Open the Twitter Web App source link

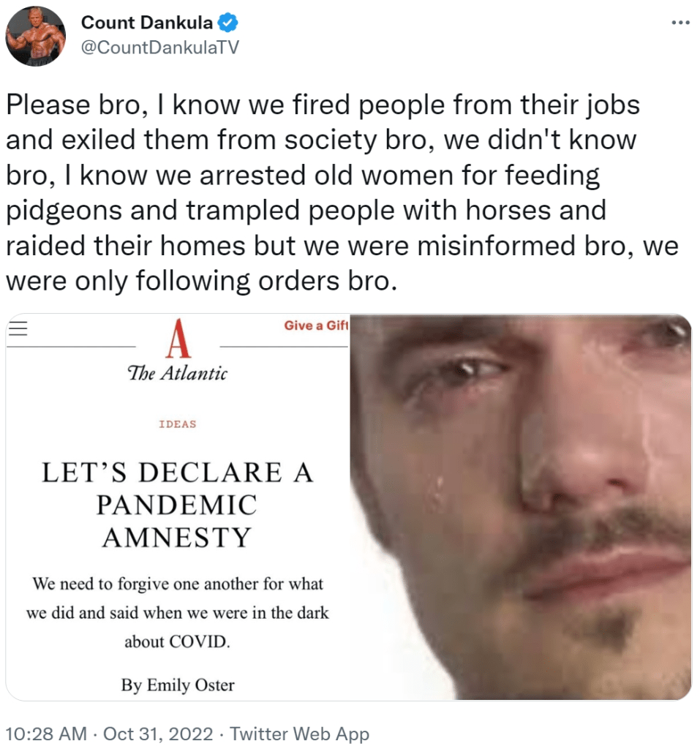pyautogui.click(x=300, y=733)
